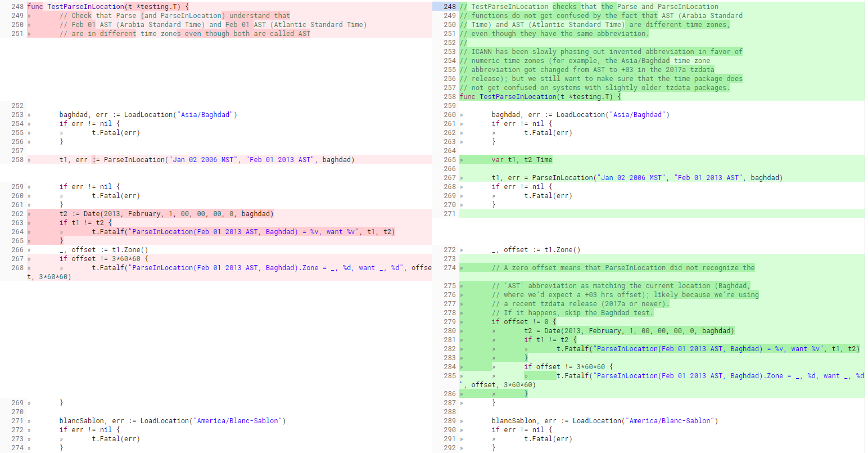Click added line 281 "if t1 != t2 {"
The image size is (868, 453).
550,340
